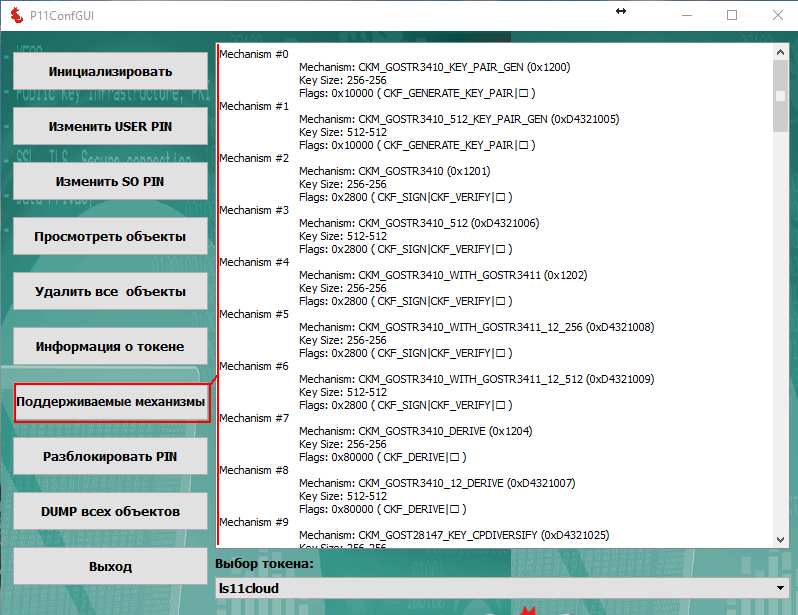Open Изменить USER PIN
798x615 pixels.
(110, 126)
